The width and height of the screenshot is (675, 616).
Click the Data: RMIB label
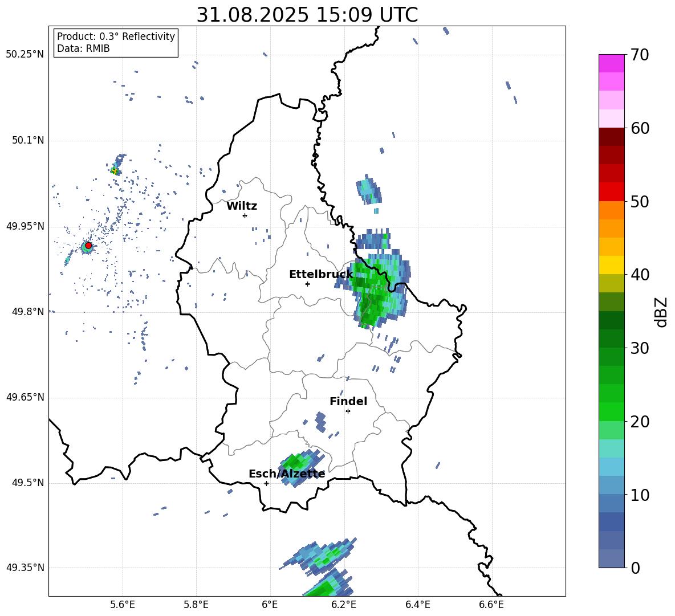[x=83, y=48]
